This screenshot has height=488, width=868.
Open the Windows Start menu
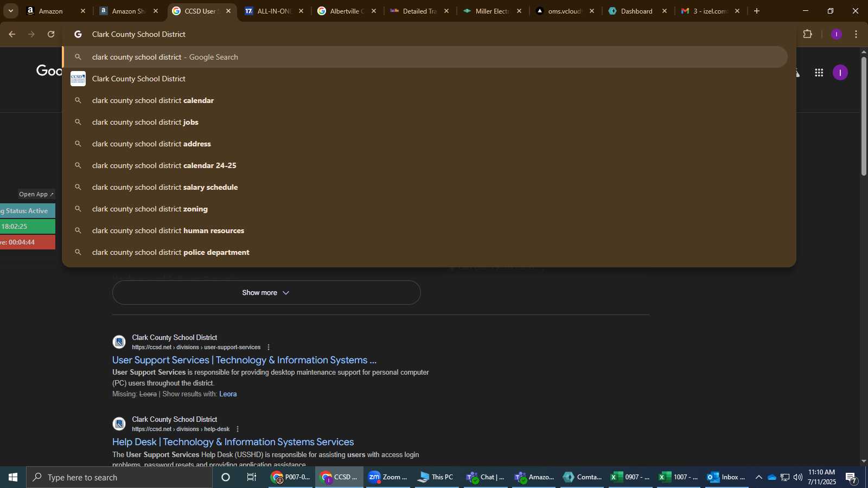point(13,477)
